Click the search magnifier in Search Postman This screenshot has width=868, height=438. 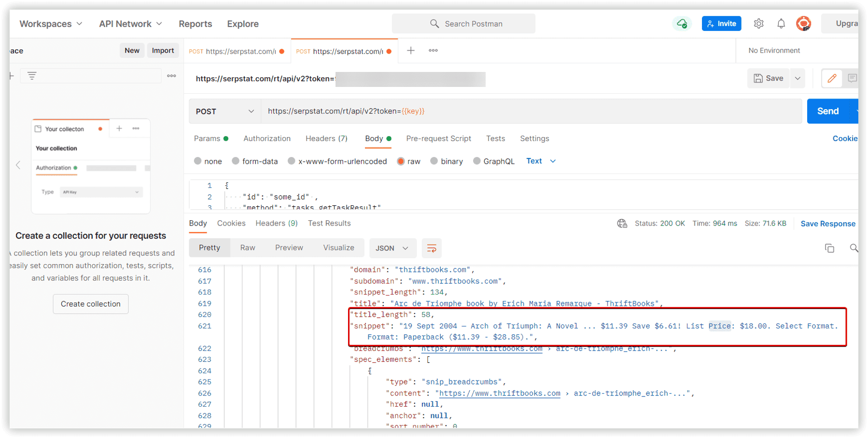(434, 24)
